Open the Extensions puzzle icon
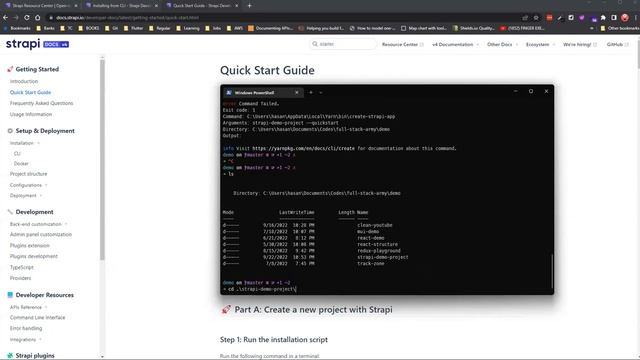The width and height of the screenshot is (640, 360). tap(603, 18)
